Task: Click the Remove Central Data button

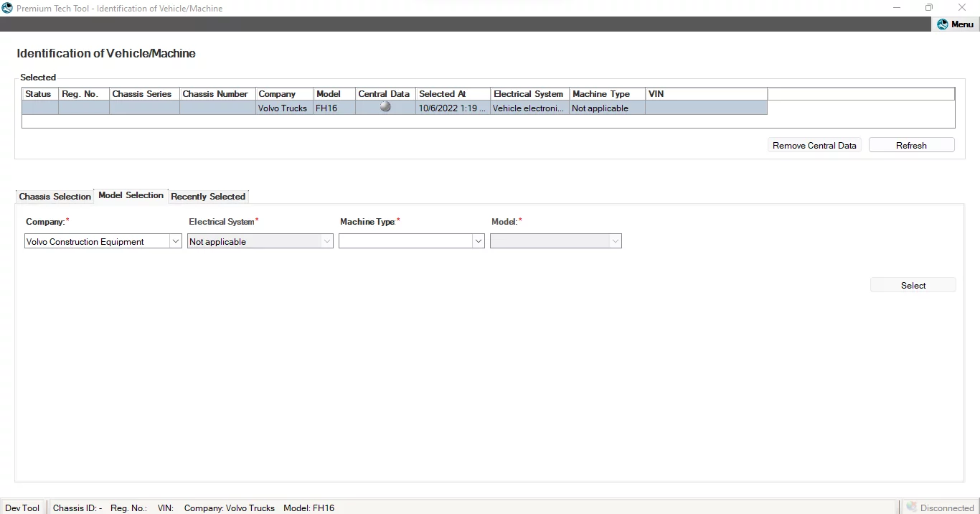Action: (814, 145)
